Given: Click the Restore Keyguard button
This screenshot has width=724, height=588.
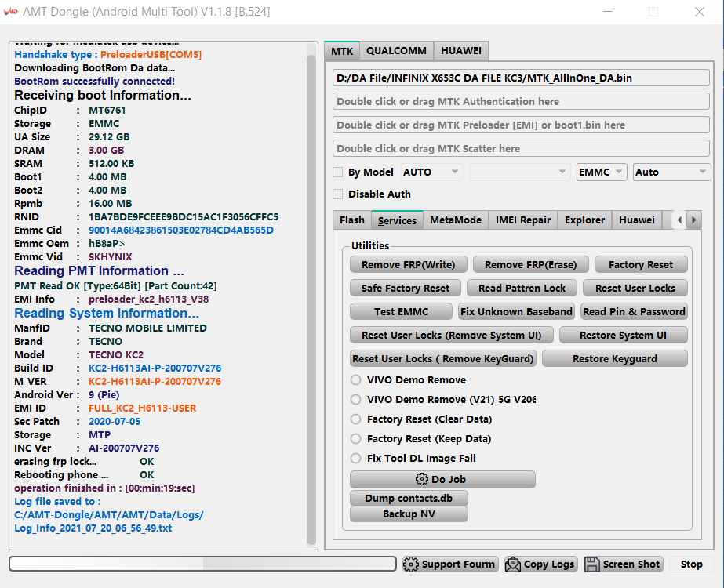Looking at the screenshot, I should click(x=615, y=358).
